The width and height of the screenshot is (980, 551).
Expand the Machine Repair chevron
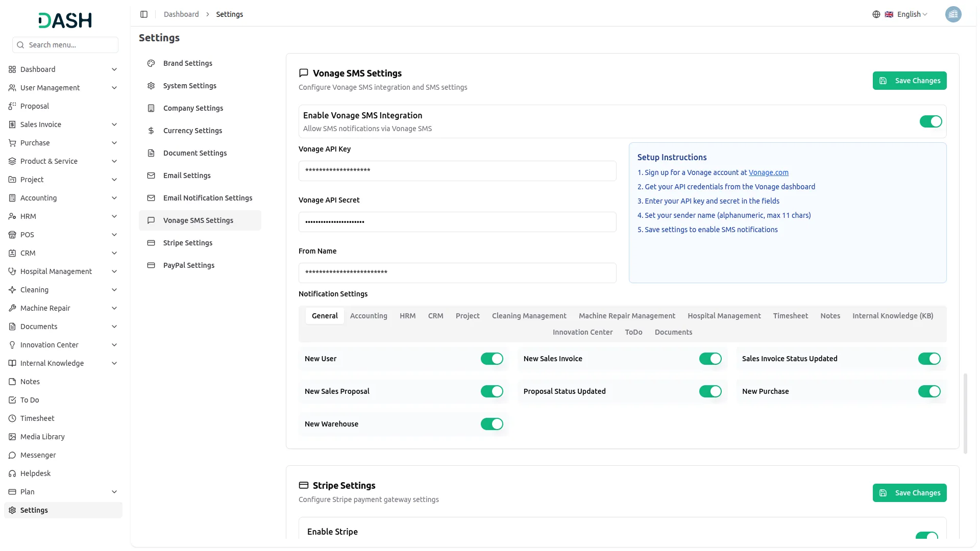(114, 308)
